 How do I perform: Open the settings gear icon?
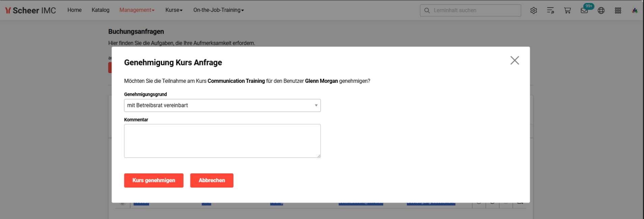pyautogui.click(x=534, y=10)
